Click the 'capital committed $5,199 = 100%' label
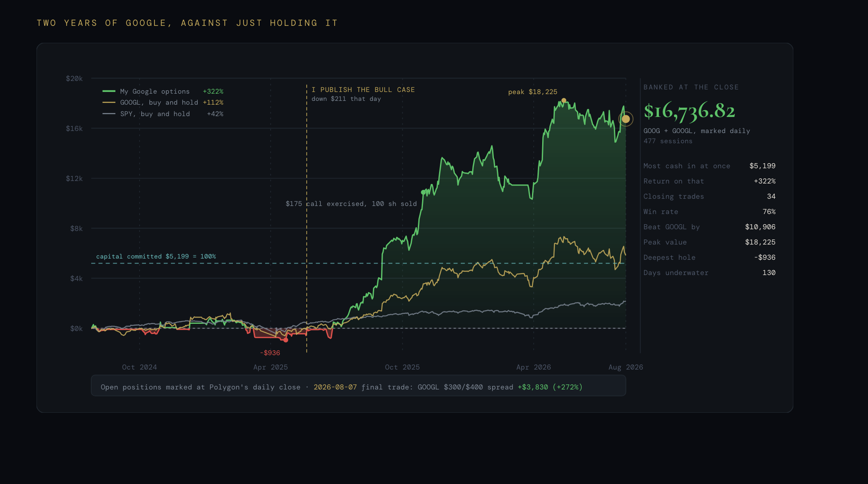Viewport: 868px width, 484px height. tap(156, 256)
